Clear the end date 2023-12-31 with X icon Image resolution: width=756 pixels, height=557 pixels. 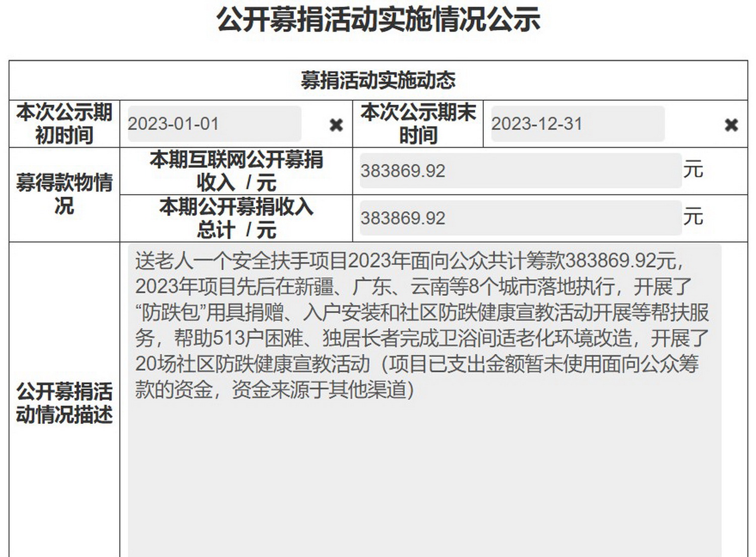click(x=731, y=125)
